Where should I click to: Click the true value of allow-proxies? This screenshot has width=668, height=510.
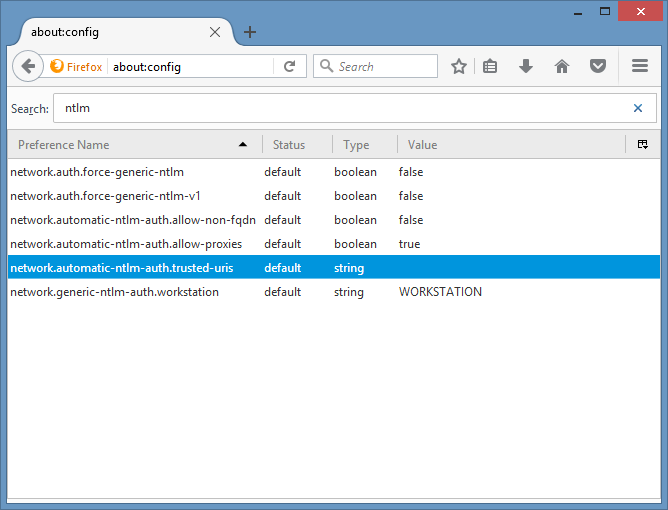pyautogui.click(x=409, y=244)
